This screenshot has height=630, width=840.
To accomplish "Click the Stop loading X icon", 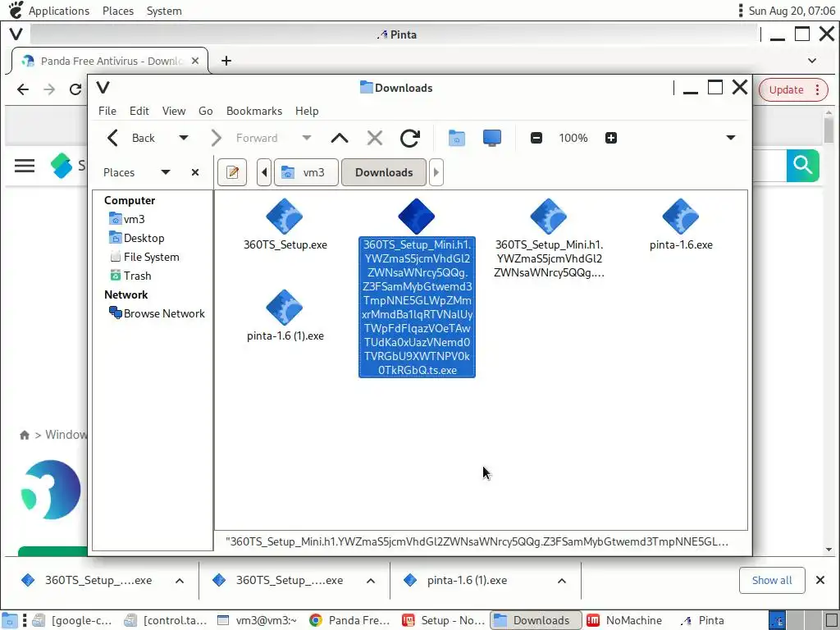I will click(374, 138).
